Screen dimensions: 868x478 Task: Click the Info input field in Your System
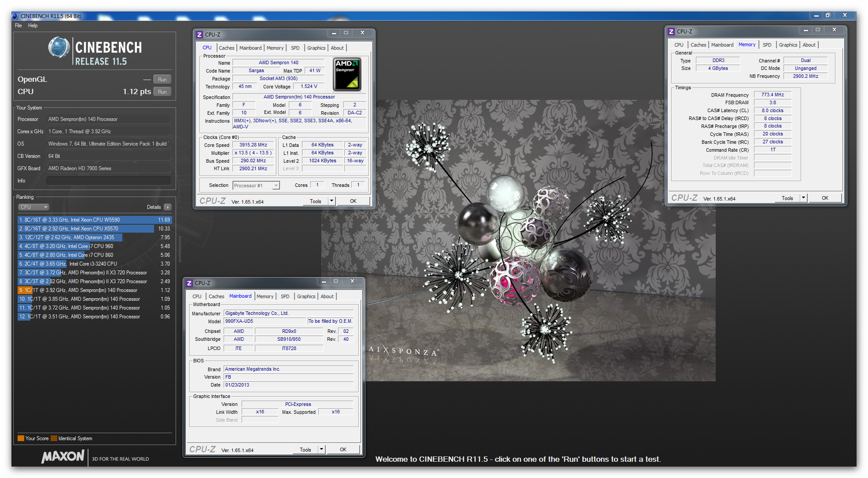[108, 181]
